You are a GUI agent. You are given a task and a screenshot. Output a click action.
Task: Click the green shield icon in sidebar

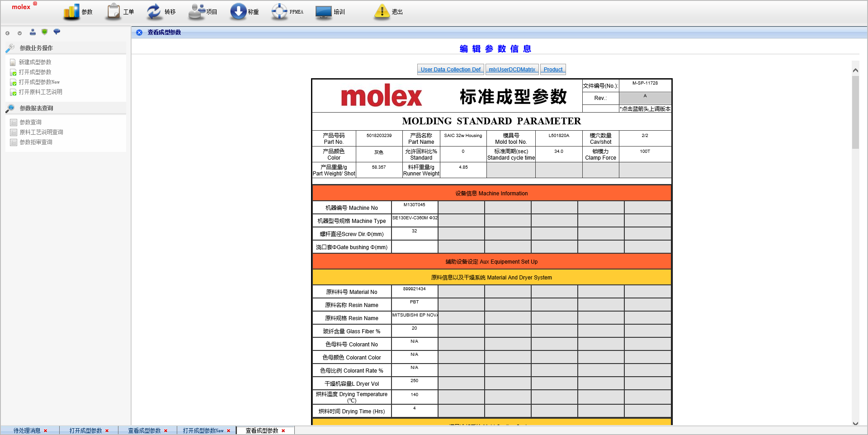tap(44, 32)
